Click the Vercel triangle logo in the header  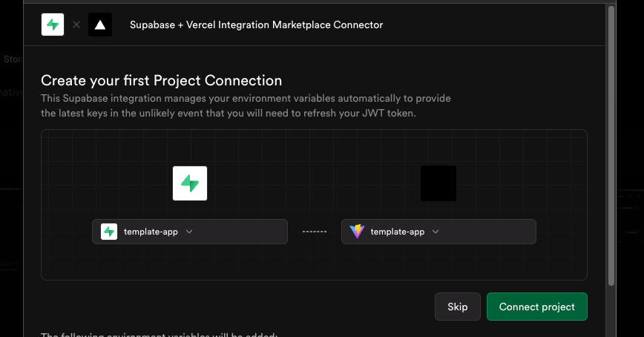coord(100,24)
